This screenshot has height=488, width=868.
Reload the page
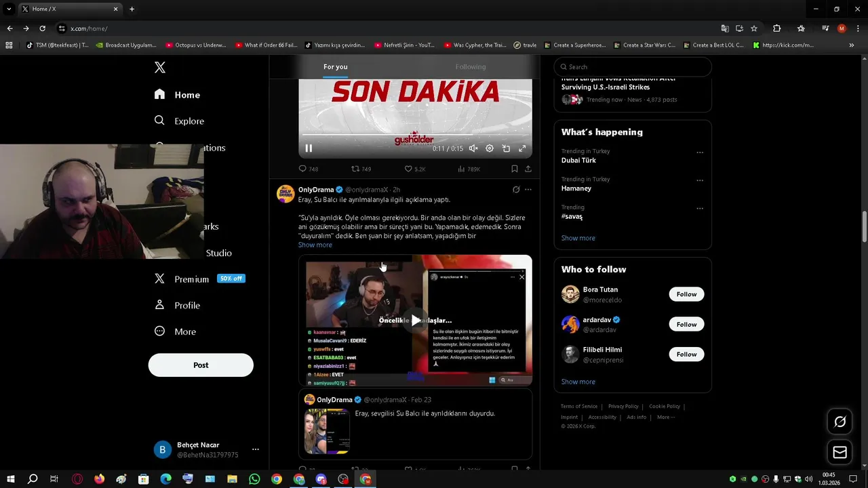click(42, 28)
